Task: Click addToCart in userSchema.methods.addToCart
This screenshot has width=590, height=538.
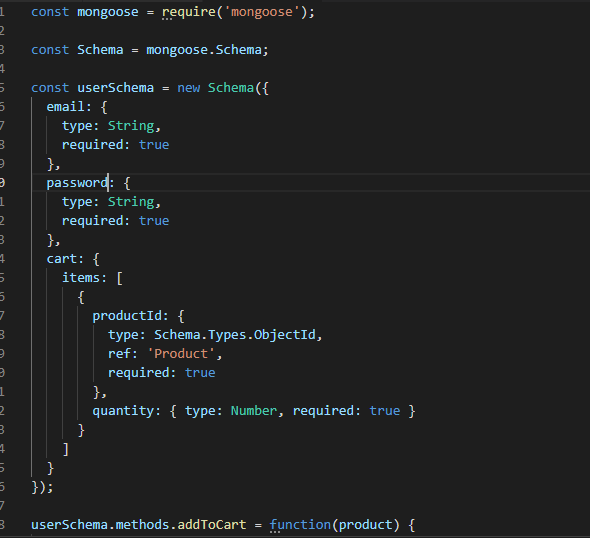Action: [211, 524]
